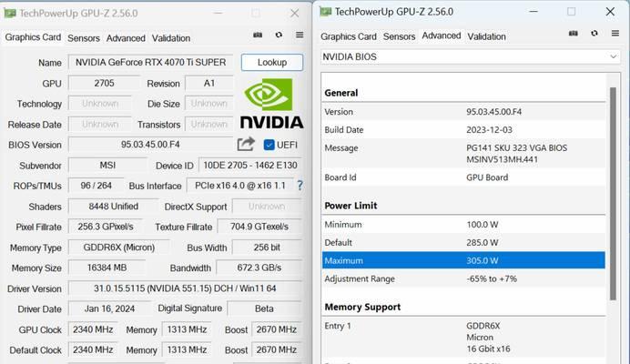
Task: Click the Memory Type field GDDR6X (Micron)
Action: click(119, 248)
